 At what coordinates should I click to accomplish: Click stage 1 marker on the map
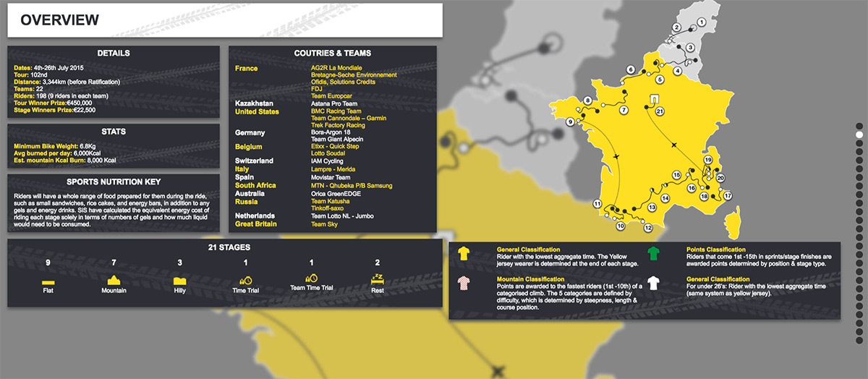point(701,22)
